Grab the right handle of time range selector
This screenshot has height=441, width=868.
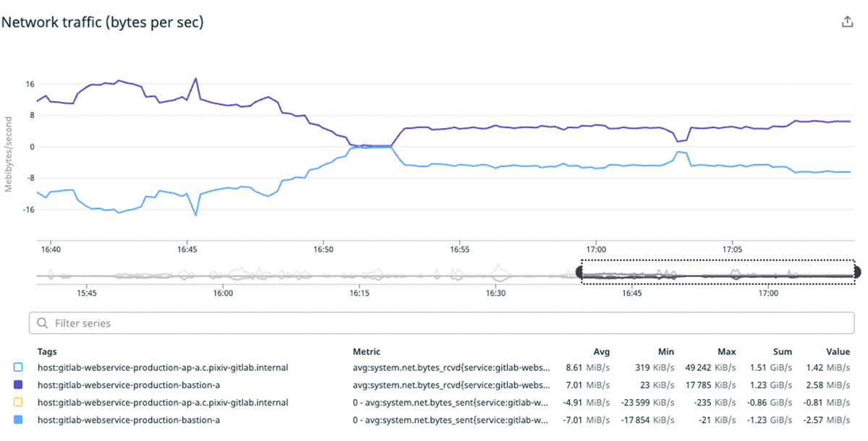(857, 272)
